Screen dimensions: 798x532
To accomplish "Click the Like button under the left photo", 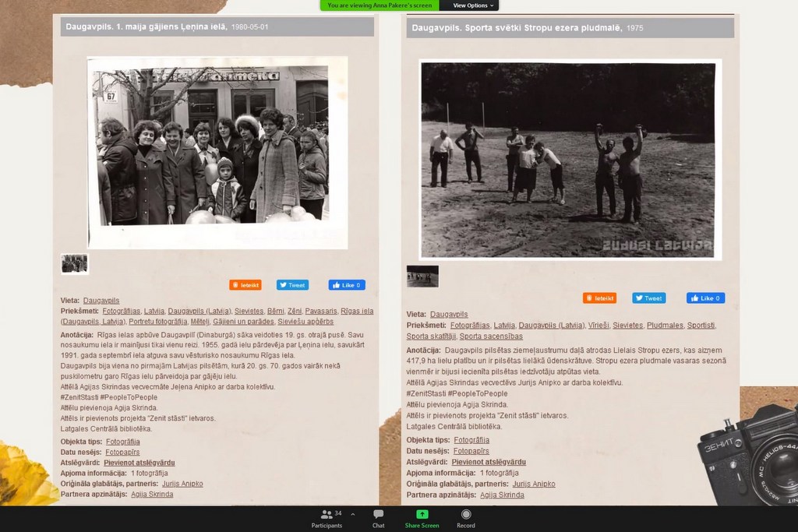I will point(347,285).
